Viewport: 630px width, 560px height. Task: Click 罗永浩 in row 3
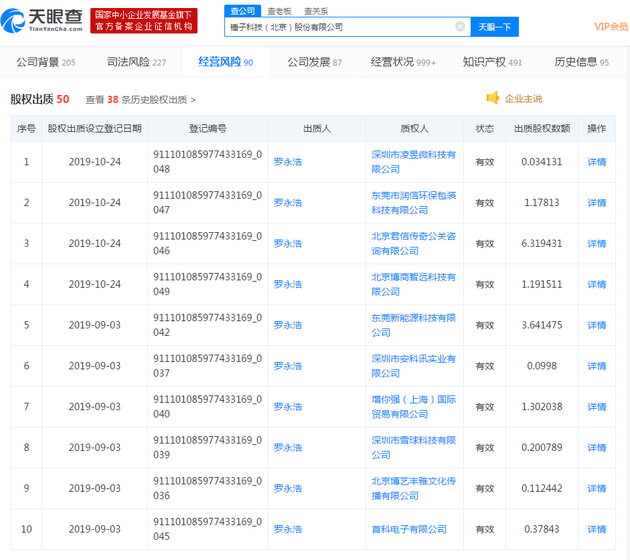pos(287,244)
